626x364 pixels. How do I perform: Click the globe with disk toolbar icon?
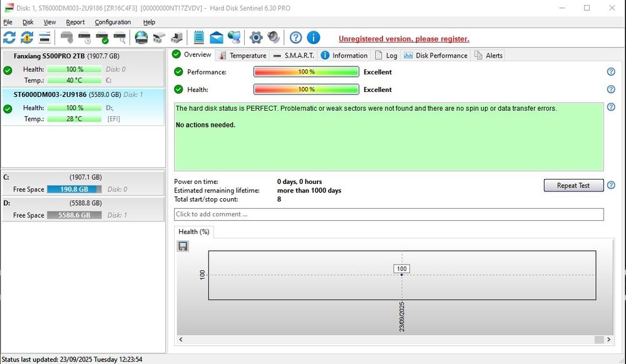[x=141, y=38]
